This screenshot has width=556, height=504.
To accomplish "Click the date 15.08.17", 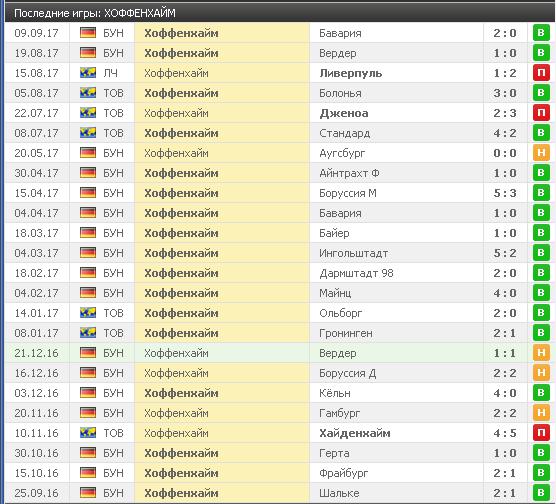I will [x=36, y=73].
